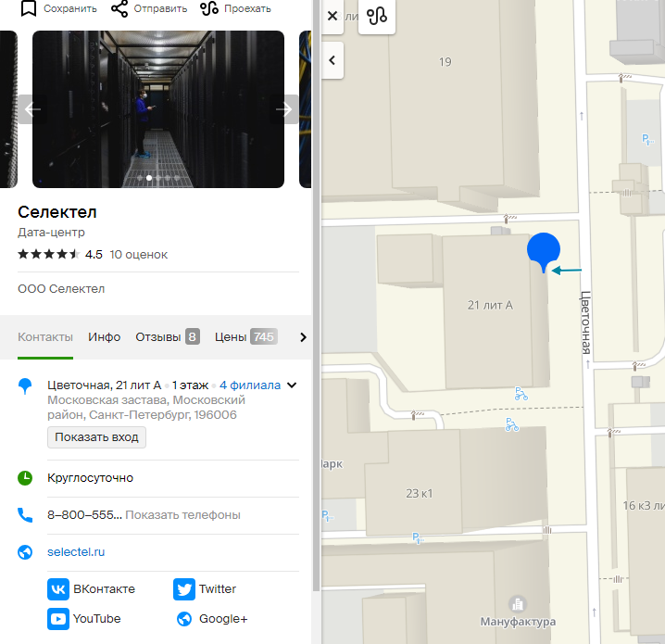The image size is (665, 644).
Task: Click the phone handset icon
Action: point(25,515)
